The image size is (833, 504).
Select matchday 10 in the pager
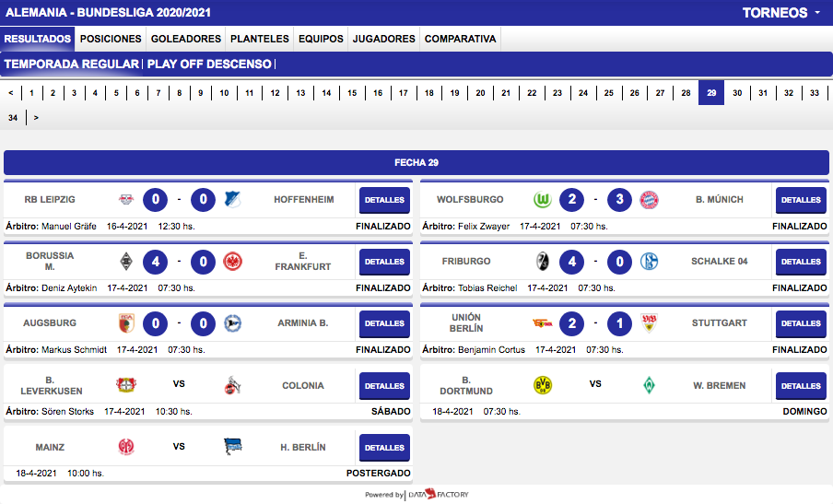point(224,93)
